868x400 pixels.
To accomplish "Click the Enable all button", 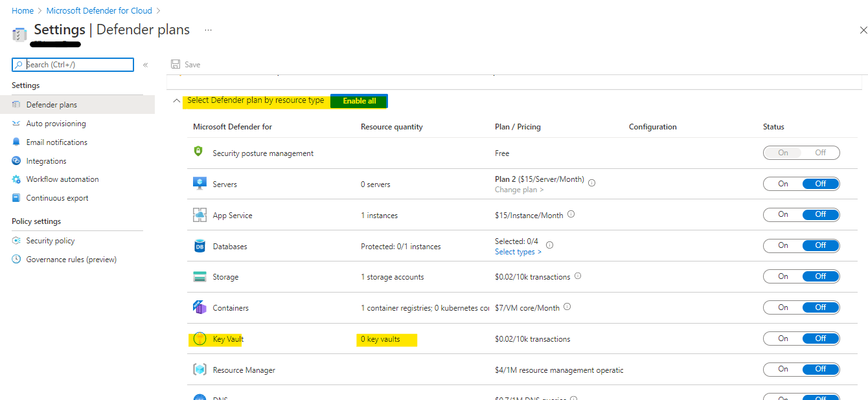I will coord(358,101).
